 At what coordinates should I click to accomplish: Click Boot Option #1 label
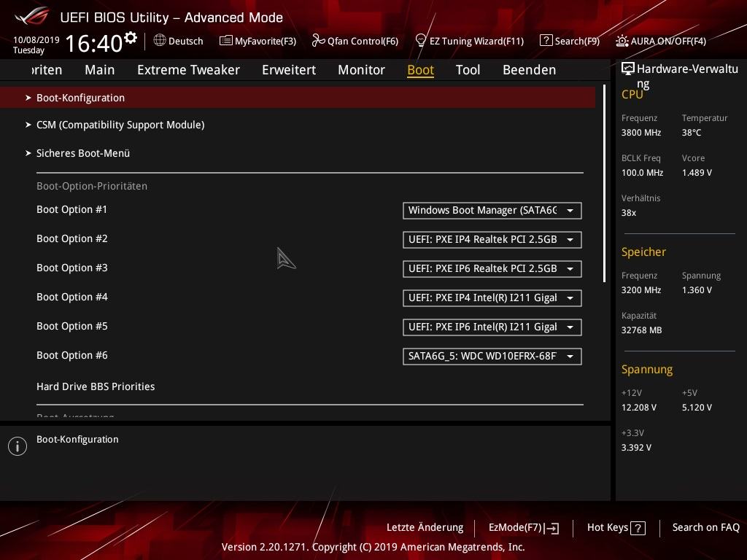coord(72,209)
